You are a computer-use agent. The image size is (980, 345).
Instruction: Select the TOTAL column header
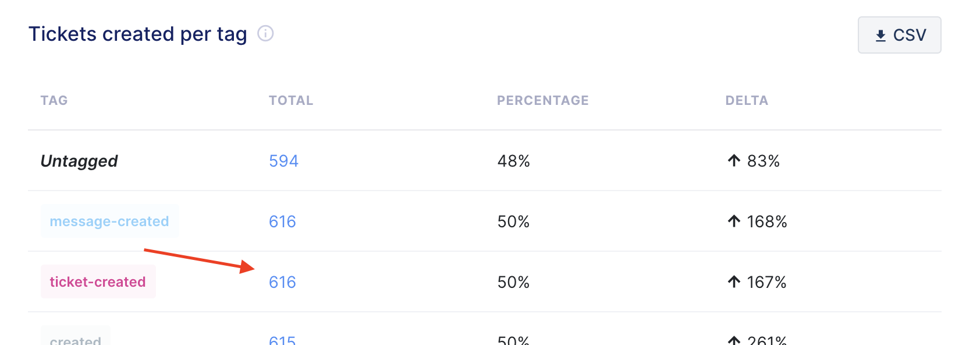(291, 100)
